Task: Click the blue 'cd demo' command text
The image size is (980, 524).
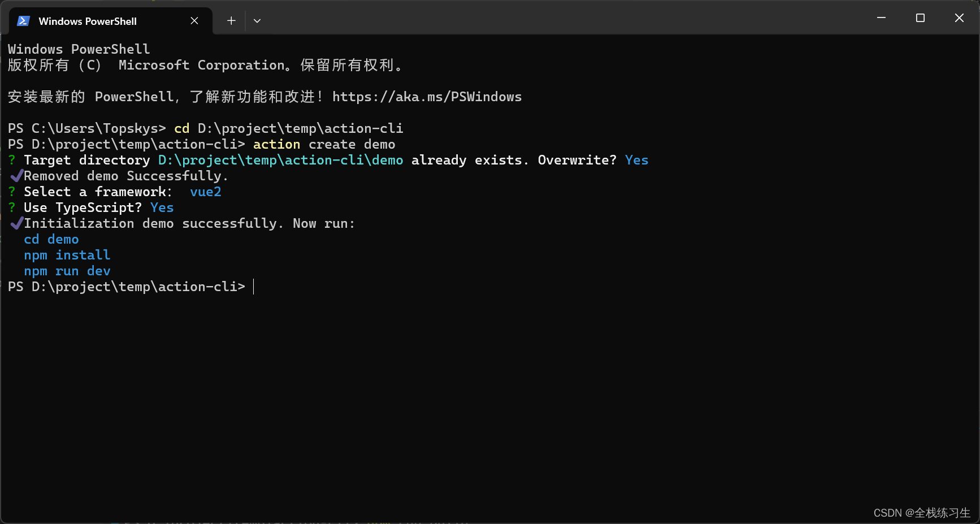Action: pyautogui.click(x=51, y=240)
